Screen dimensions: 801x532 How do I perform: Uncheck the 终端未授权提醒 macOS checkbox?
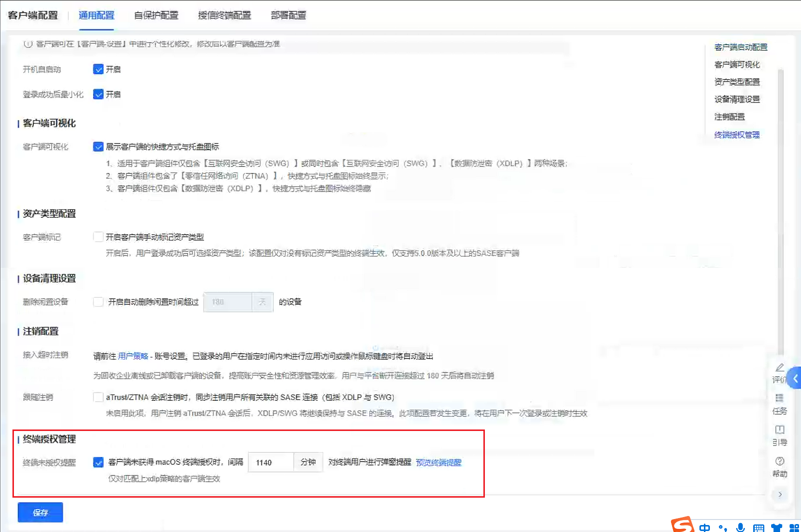98,462
